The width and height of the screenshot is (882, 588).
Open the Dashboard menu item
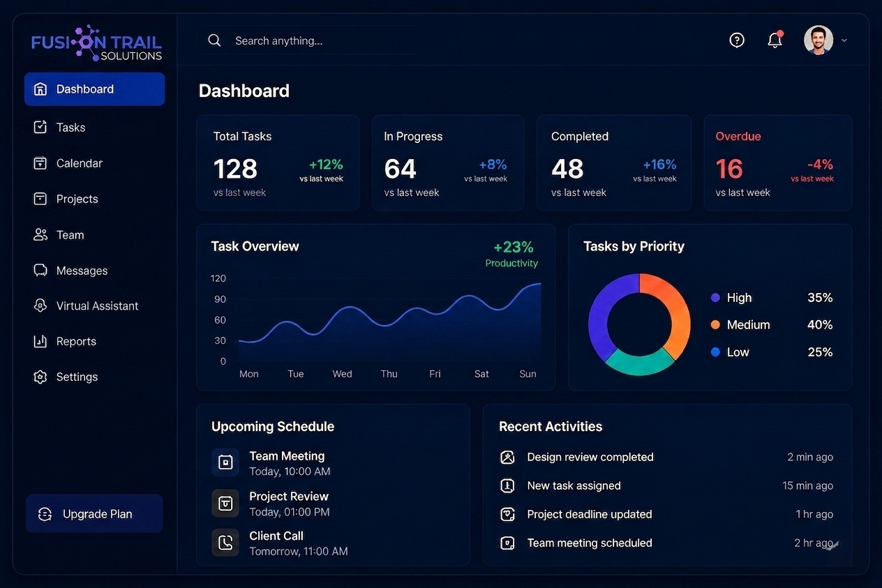95,89
